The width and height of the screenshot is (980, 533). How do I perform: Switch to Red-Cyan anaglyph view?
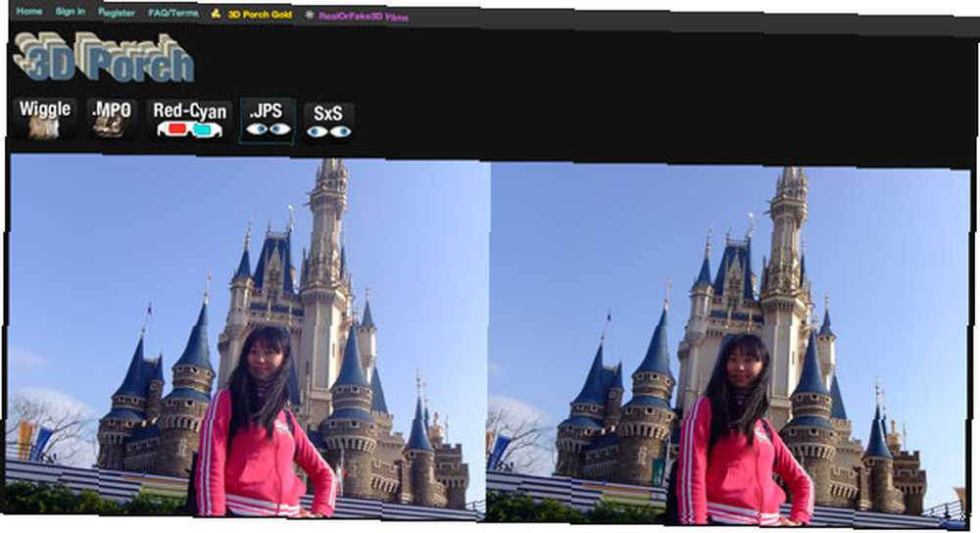point(189,120)
